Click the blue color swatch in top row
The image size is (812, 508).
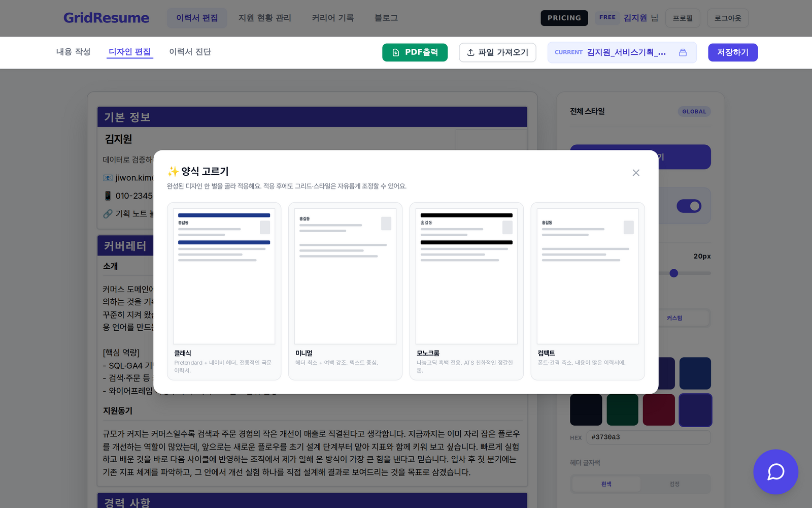695,373
